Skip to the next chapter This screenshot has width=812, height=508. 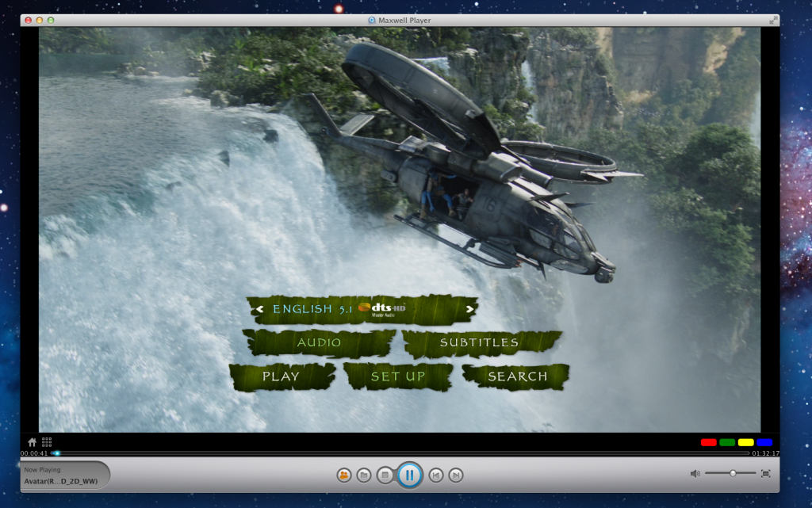456,474
